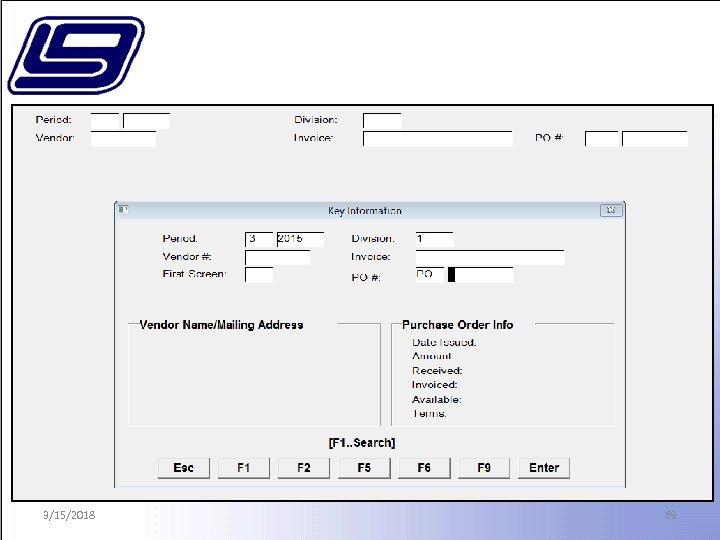Screen dimensions: 720x540
Task: Click the Key Information title text
Action: click(365, 211)
